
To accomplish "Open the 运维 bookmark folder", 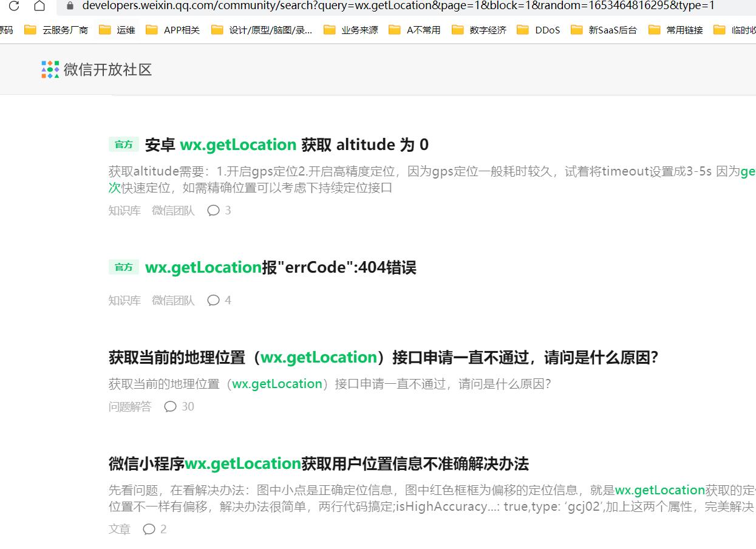I will pyautogui.click(x=117, y=30).
